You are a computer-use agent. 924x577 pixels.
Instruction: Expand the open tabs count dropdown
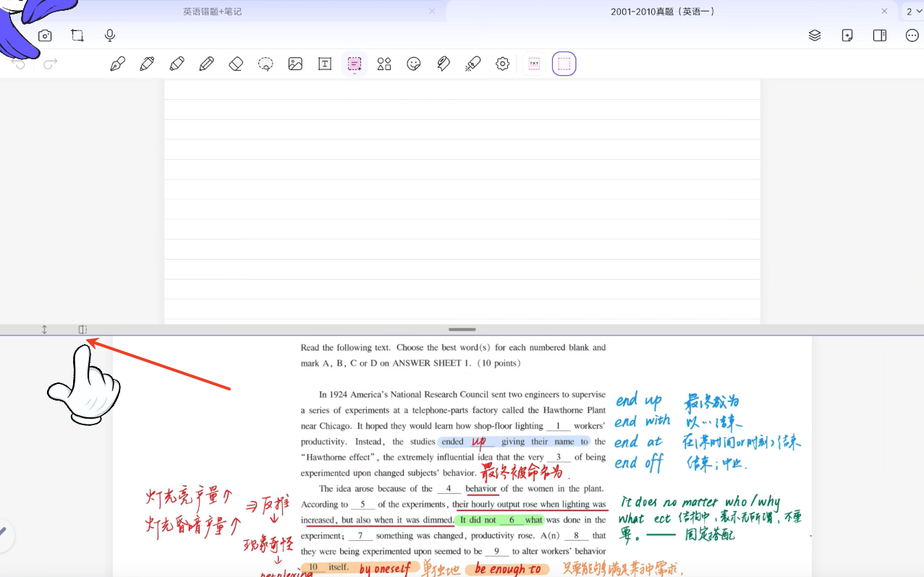click(913, 12)
